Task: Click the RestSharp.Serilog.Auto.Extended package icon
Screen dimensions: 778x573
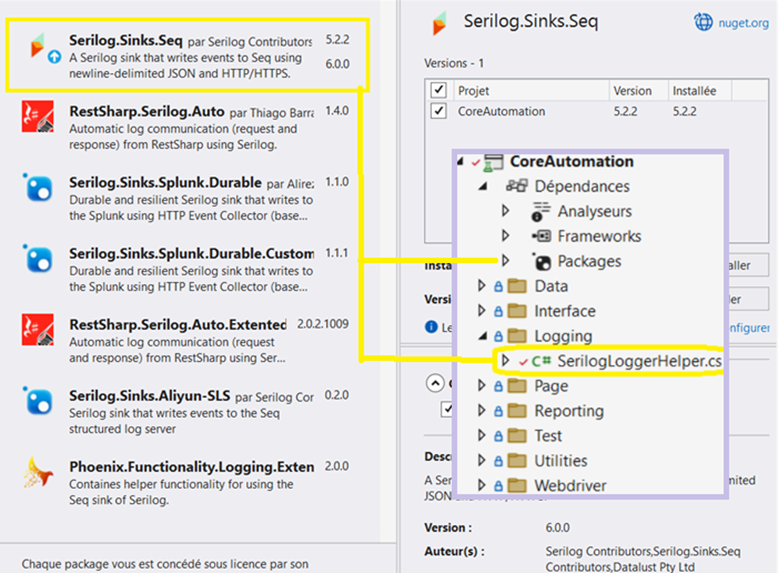Action: coord(38,331)
